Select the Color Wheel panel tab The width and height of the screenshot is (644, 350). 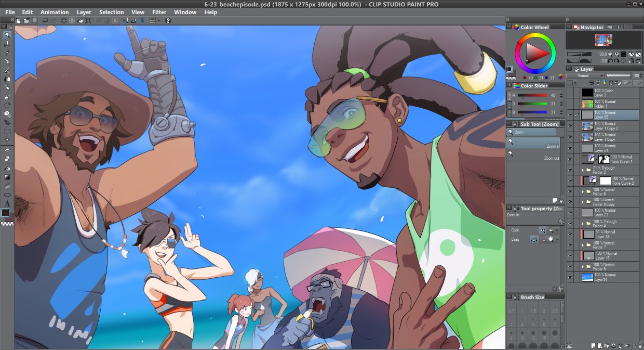531,27
